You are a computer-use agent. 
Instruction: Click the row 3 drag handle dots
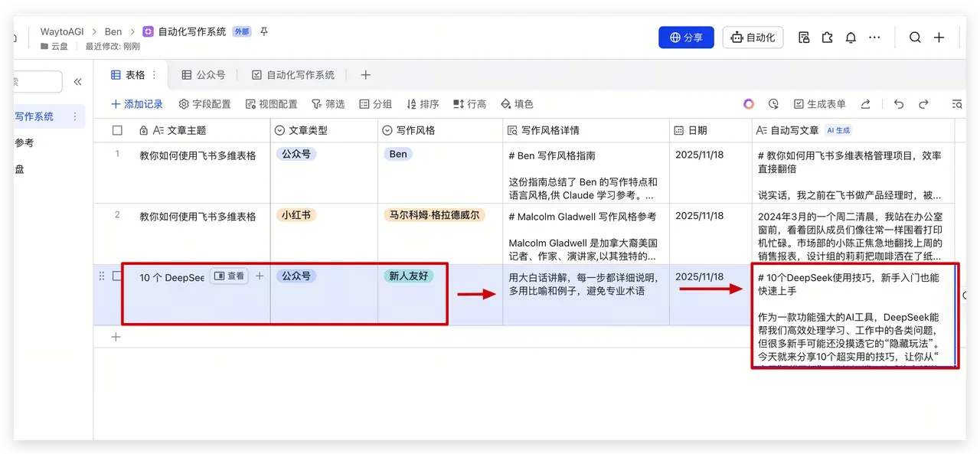click(x=102, y=276)
